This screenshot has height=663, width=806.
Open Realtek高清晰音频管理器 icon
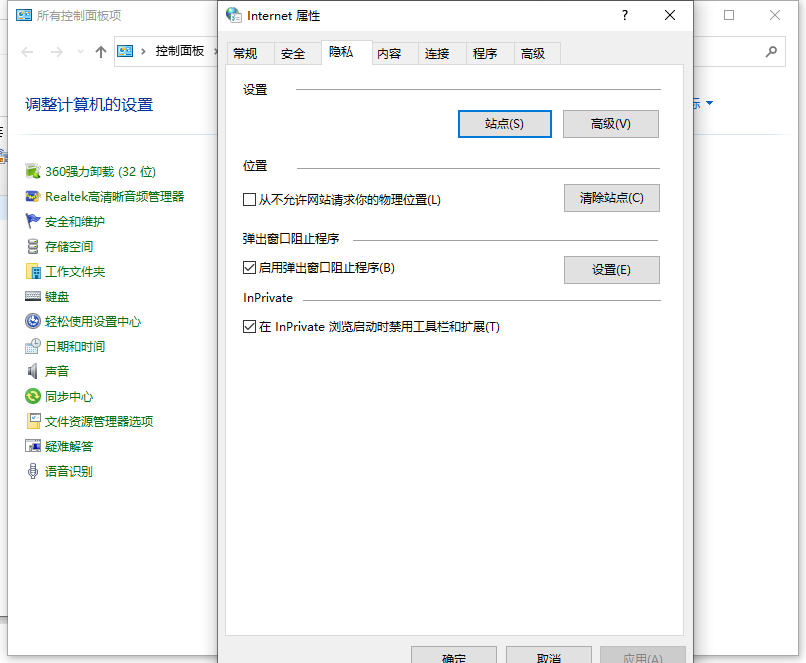(33, 197)
